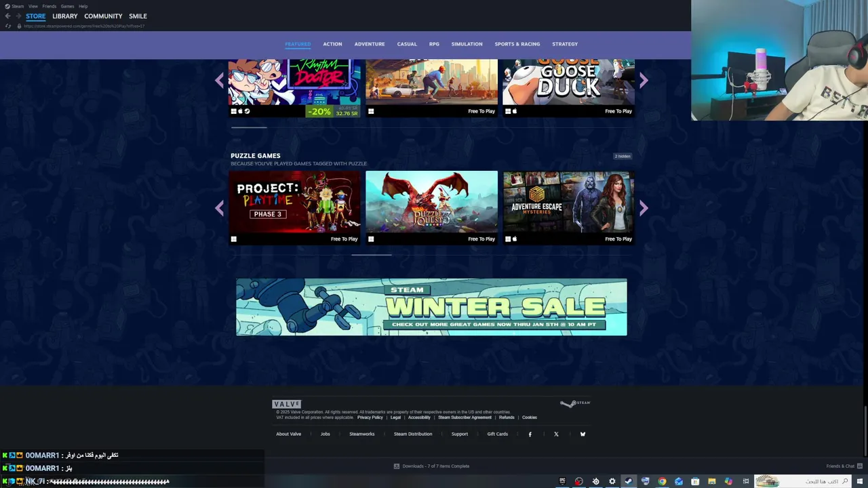Open the Help menu

click(83, 6)
